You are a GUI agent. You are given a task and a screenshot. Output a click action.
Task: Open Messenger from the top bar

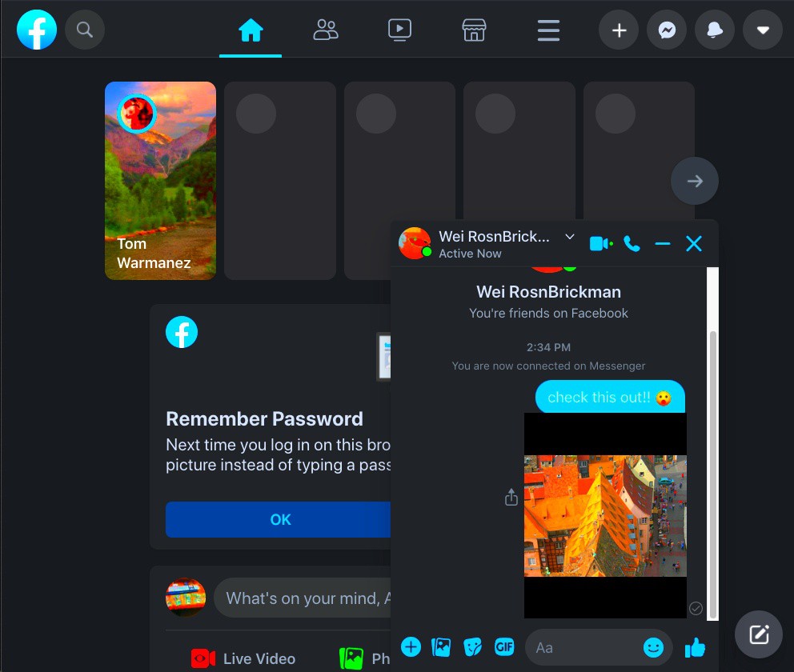pos(667,30)
